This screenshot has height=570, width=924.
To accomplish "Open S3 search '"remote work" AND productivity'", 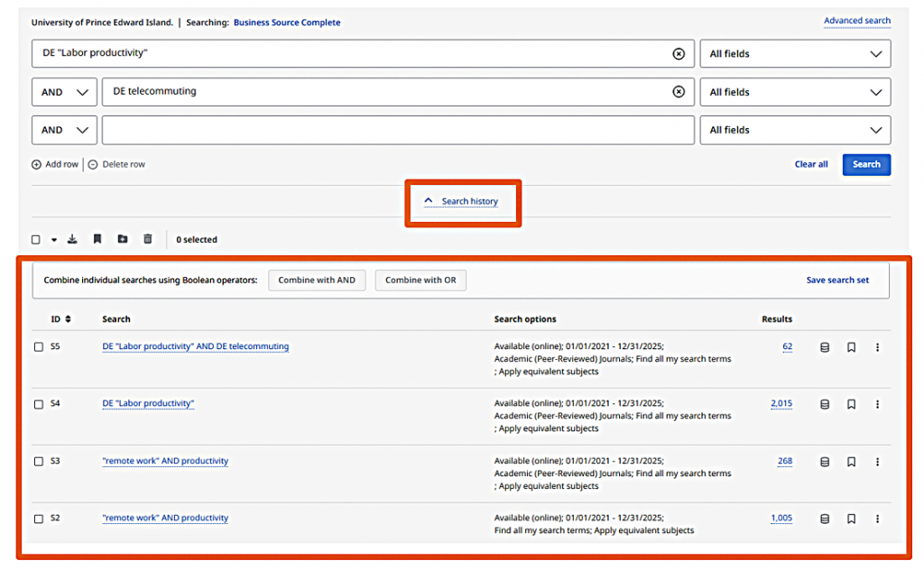I will [x=165, y=461].
